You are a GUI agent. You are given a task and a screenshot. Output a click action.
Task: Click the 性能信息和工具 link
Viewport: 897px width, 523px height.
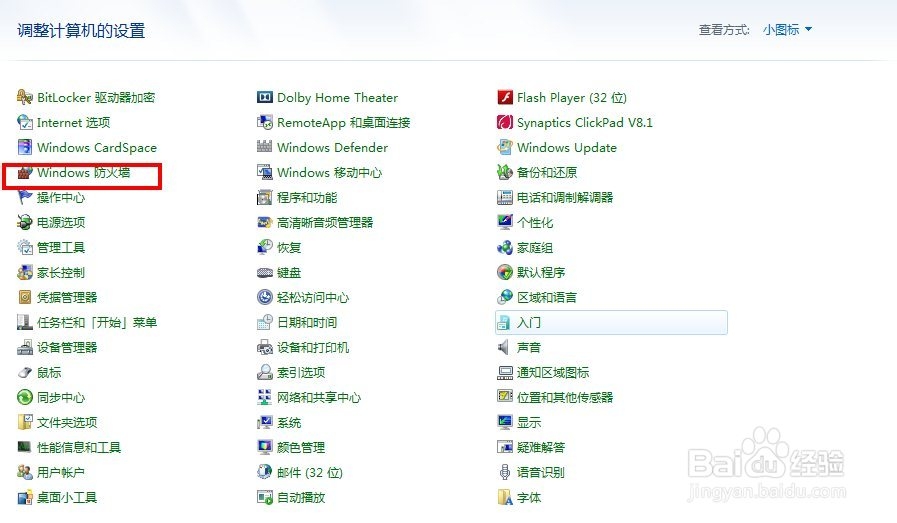pyautogui.click(x=79, y=447)
